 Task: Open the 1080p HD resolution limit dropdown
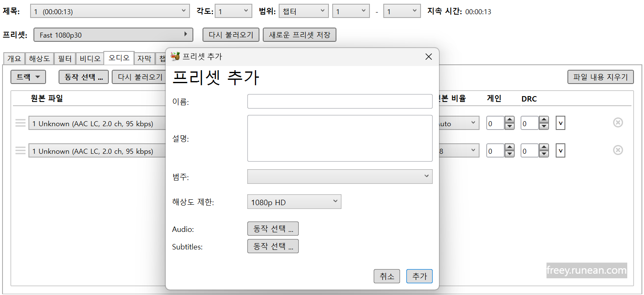tap(294, 201)
